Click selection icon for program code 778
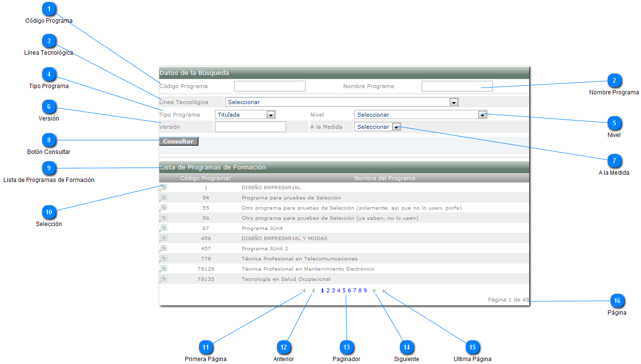 pos(164,258)
